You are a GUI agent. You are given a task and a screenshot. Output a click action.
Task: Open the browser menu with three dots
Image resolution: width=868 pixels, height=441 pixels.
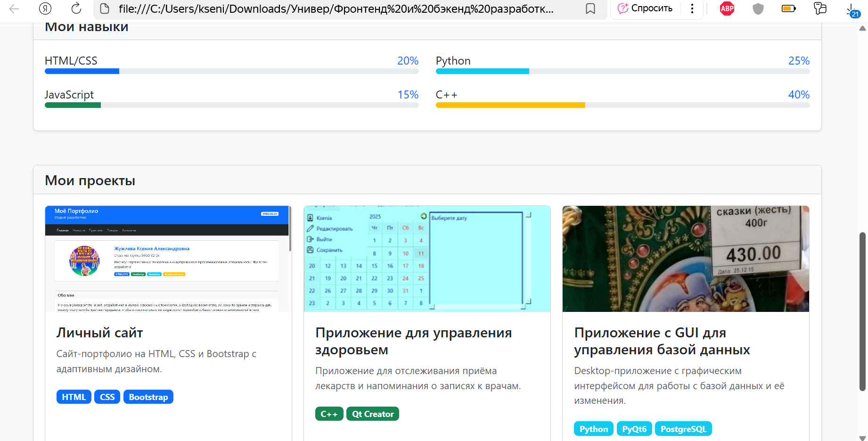tap(691, 8)
